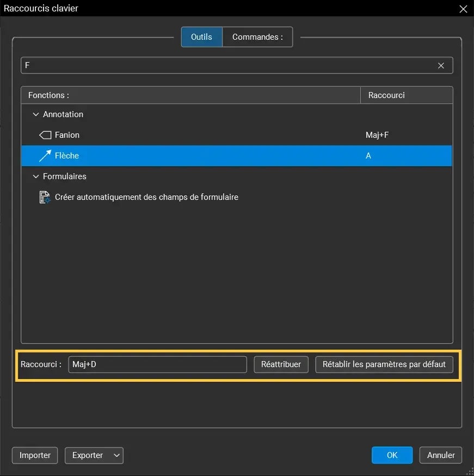Confirm changes with the OK button

[x=392, y=455]
